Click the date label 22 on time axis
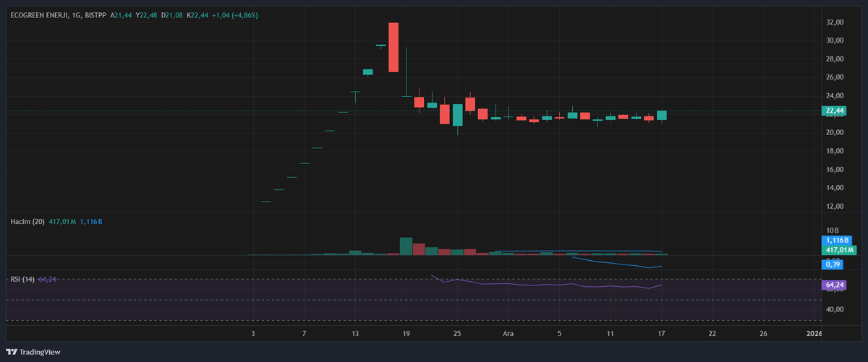 pyautogui.click(x=712, y=334)
